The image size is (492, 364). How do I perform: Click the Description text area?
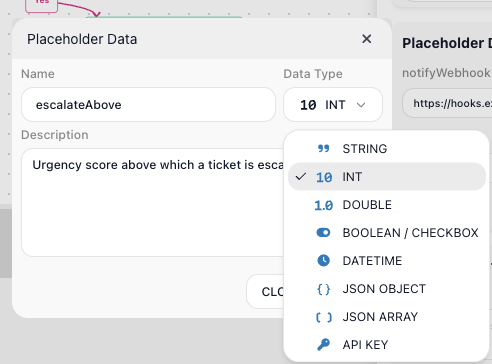point(152,202)
